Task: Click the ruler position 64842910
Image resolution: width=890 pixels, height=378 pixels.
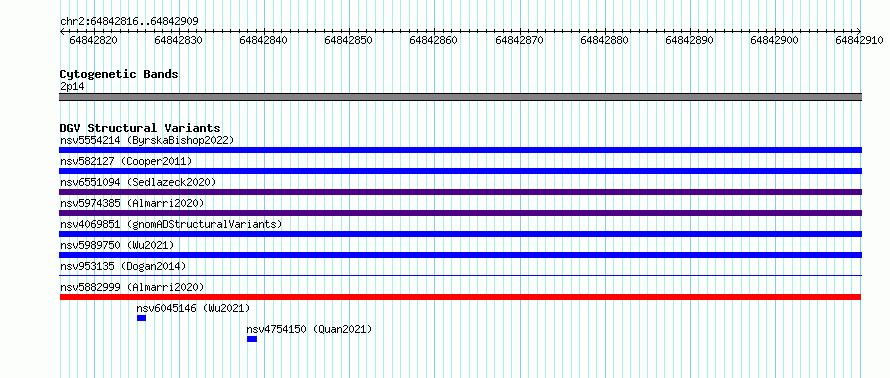Action: (x=859, y=40)
